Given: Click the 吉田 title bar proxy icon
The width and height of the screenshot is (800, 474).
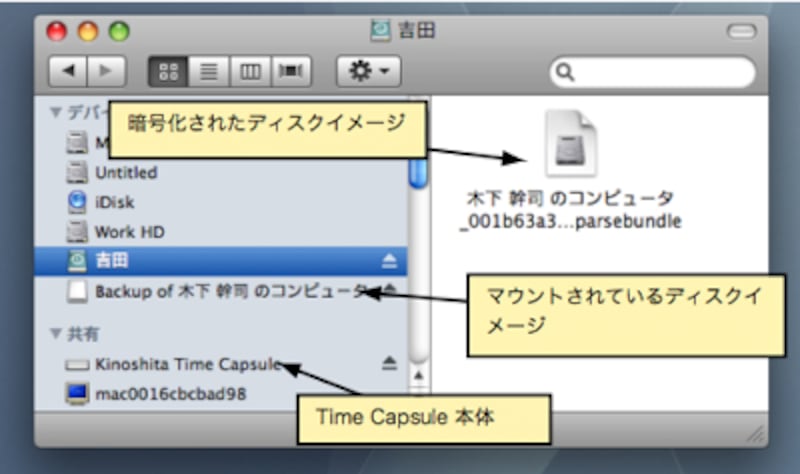Looking at the screenshot, I should tap(381, 30).
